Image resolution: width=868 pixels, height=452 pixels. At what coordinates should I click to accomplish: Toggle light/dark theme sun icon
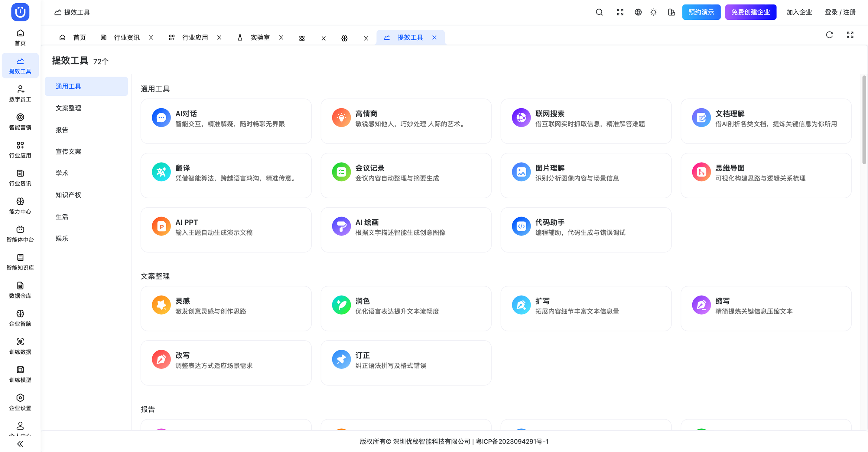coord(653,12)
